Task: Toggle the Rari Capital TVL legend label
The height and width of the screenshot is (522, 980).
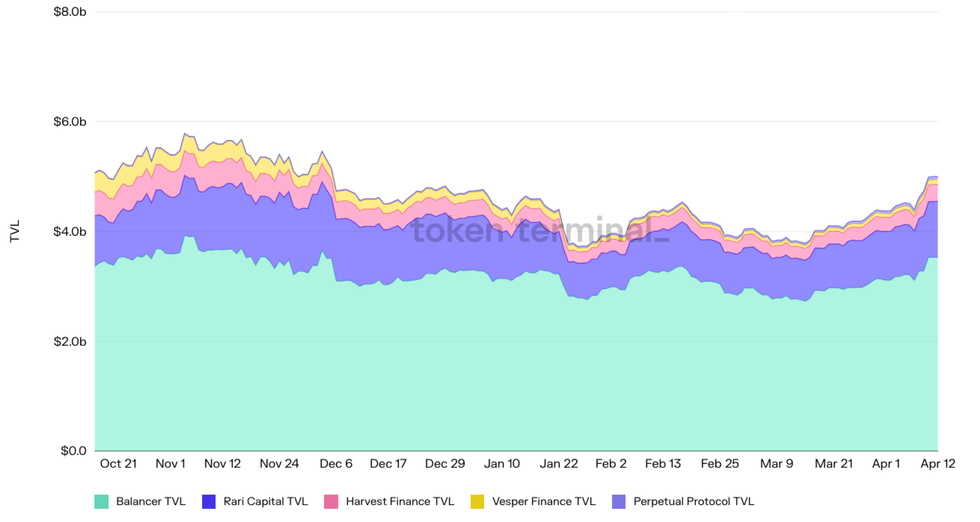Action: coord(266,502)
